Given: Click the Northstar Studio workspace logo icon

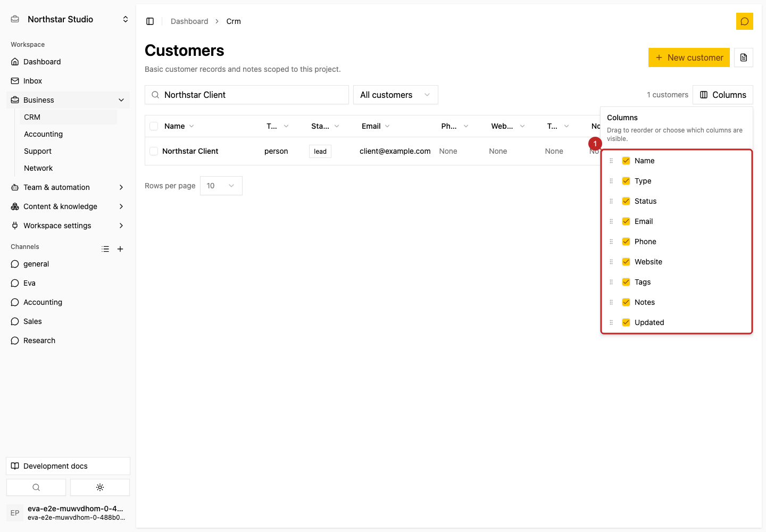Looking at the screenshot, I should pyautogui.click(x=15, y=19).
